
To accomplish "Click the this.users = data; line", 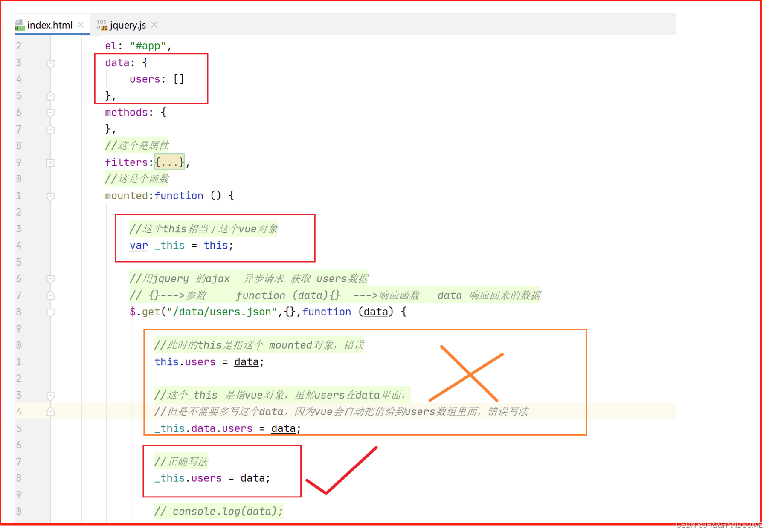I will point(209,361).
